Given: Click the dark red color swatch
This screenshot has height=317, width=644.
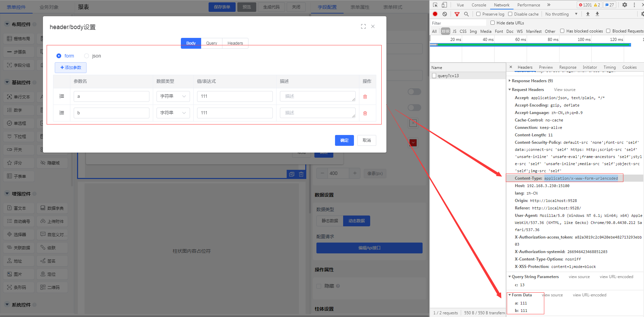Looking at the screenshot, I should click(x=413, y=143).
